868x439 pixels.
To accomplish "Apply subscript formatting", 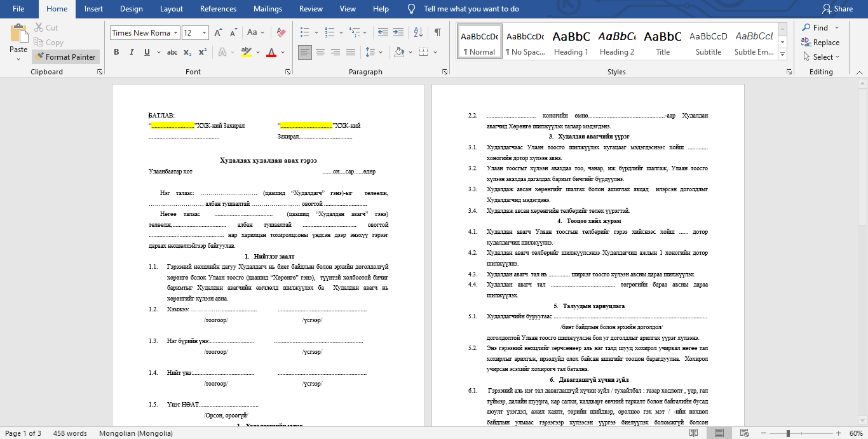I will (187, 52).
